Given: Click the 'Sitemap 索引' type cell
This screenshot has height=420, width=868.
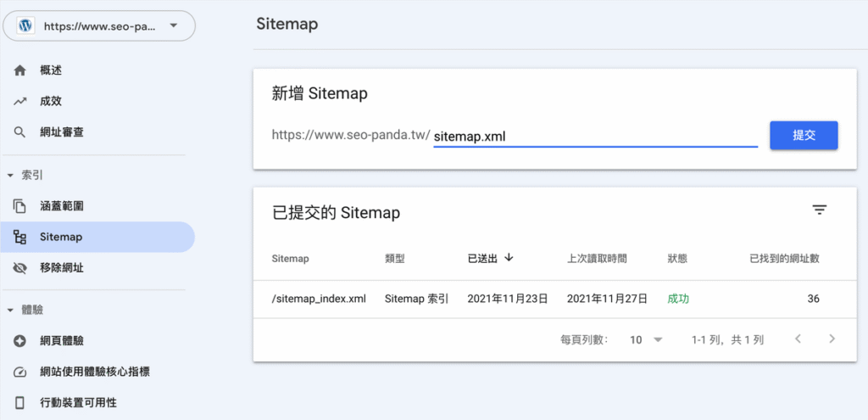Looking at the screenshot, I should pyautogui.click(x=416, y=300).
